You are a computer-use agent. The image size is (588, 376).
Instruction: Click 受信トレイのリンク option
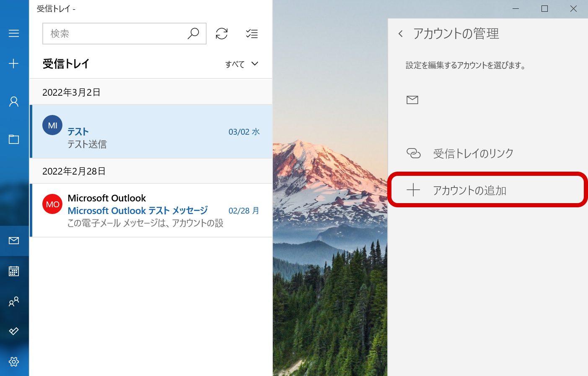pyautogui.click(x=473, y=154)
